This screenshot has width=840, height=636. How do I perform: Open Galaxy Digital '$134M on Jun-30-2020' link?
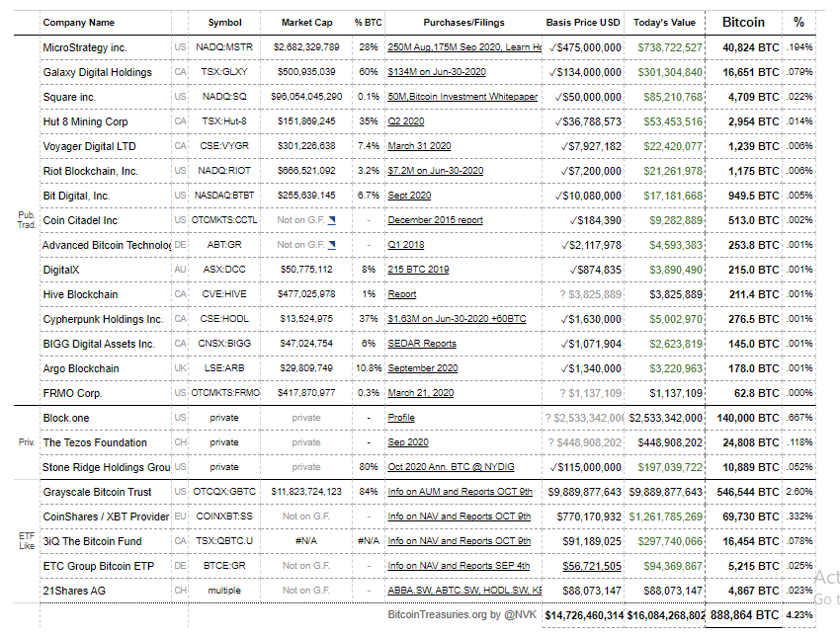click(x=437, y=72)
